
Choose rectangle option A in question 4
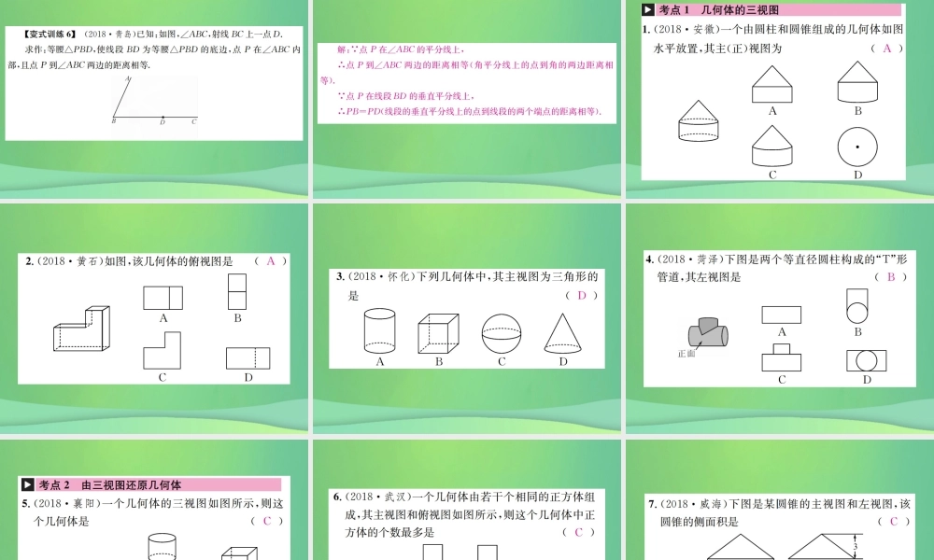(x=782, y=315)
